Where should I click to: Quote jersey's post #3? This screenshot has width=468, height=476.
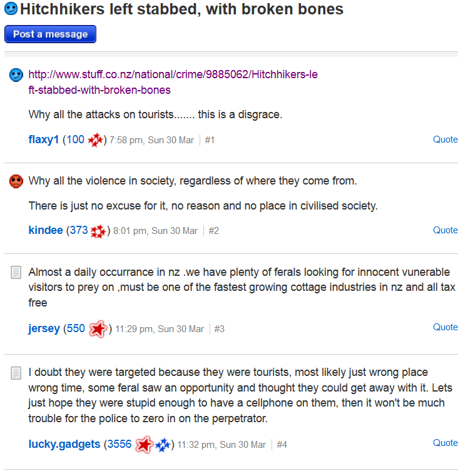pyautogui.click(x=445, y=327)
